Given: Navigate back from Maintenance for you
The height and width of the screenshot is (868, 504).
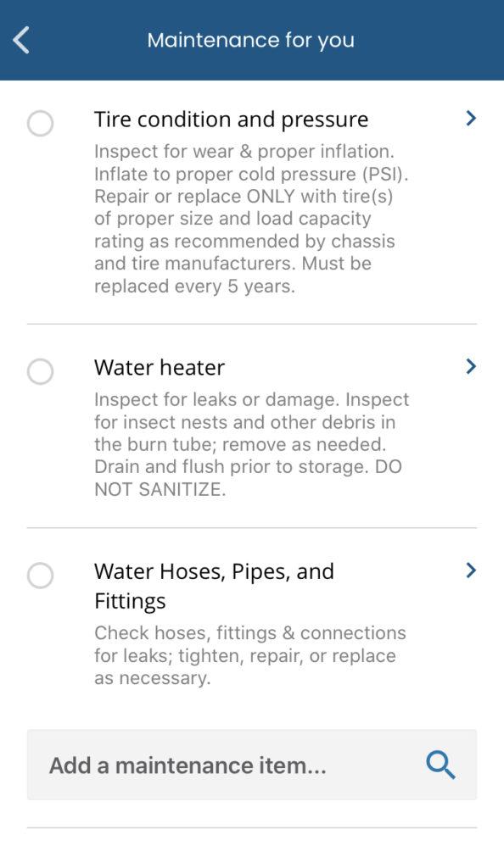Looking at the screenshot, I should (x=20, y=39).
